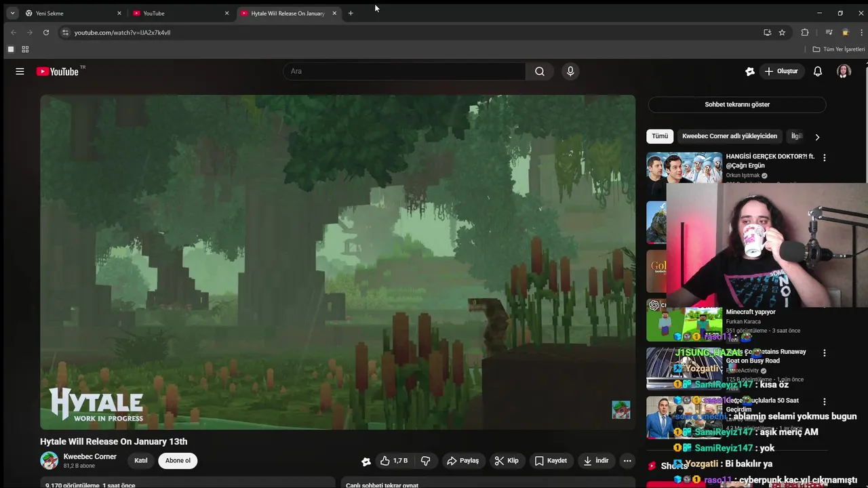Open the three-dot options for 50 Saat Geçirdim video
868x488 pixels.
point(825,402)
